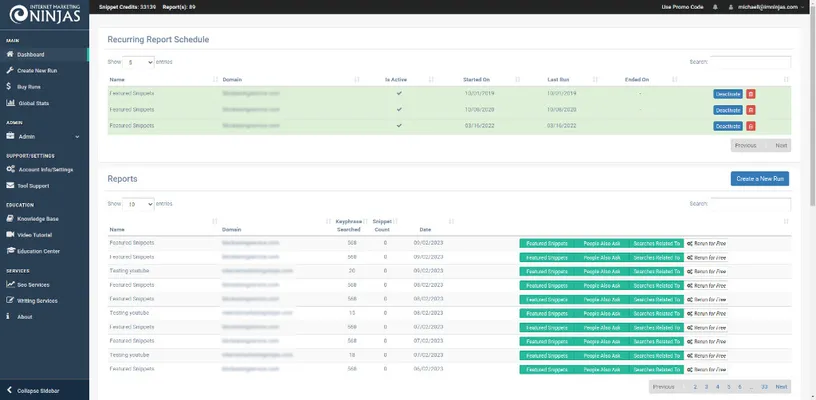The image size is (816, 400).
Task: Open the user account email dropdown
Action: tap(768, 6)
